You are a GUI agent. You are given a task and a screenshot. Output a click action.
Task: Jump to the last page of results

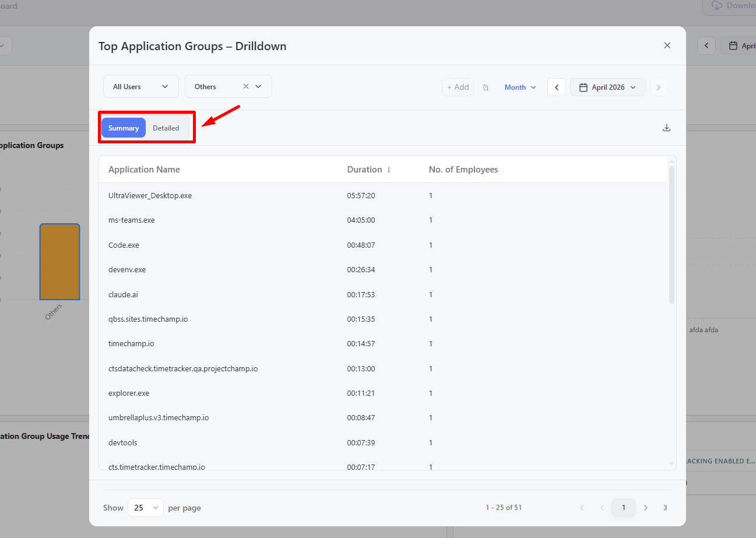pyautogui.click(x=665, y=508)
